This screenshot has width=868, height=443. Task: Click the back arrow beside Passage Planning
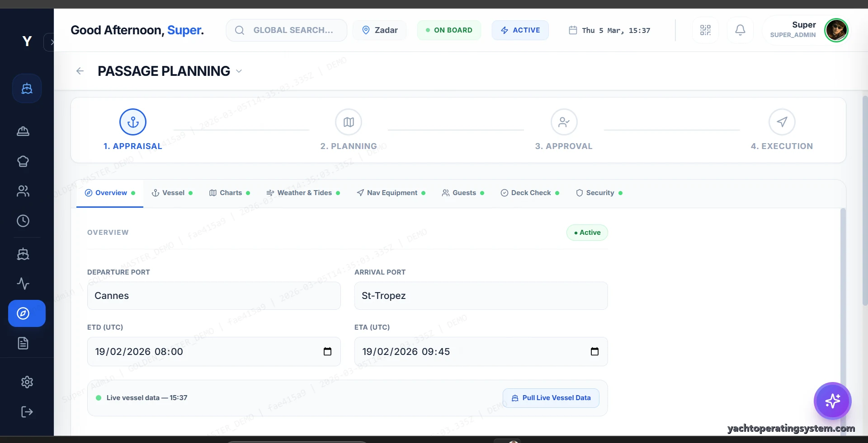click(80, 71)
